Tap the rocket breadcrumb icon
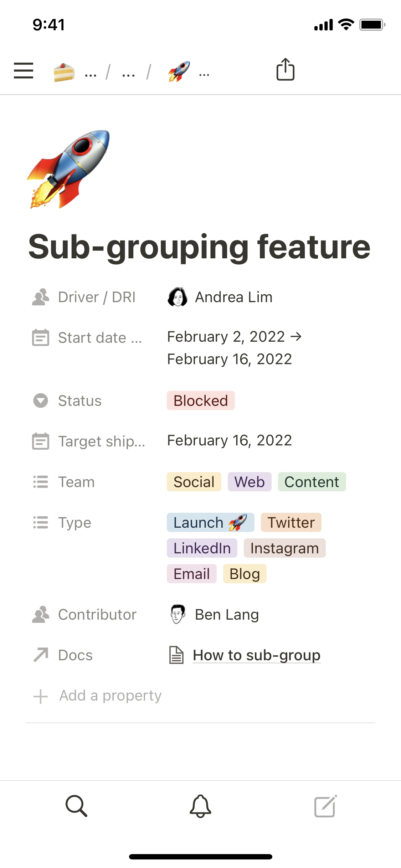401x868 pixels. (x=179, y=71)
